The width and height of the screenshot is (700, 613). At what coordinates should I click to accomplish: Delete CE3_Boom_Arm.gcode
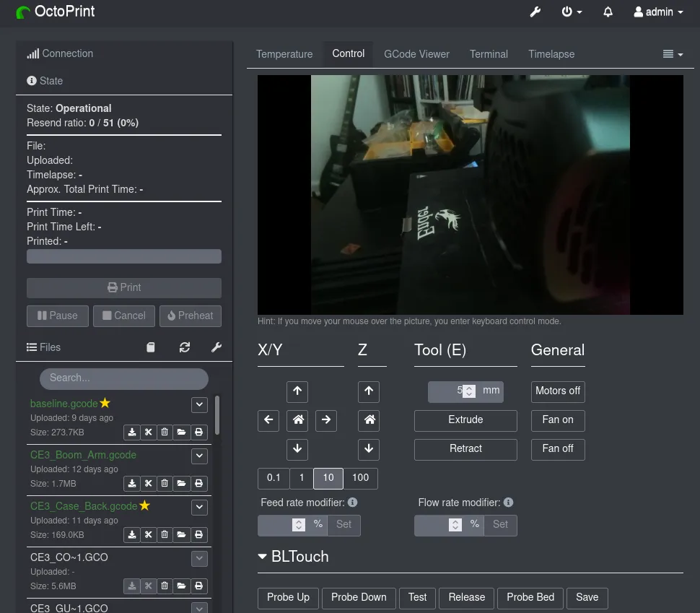[x=165, y=484]
